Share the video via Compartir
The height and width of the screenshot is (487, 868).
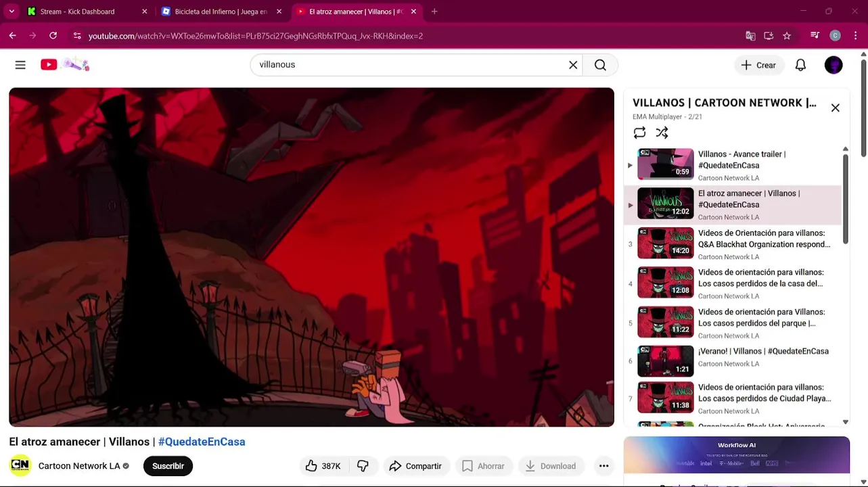[416, 466]
